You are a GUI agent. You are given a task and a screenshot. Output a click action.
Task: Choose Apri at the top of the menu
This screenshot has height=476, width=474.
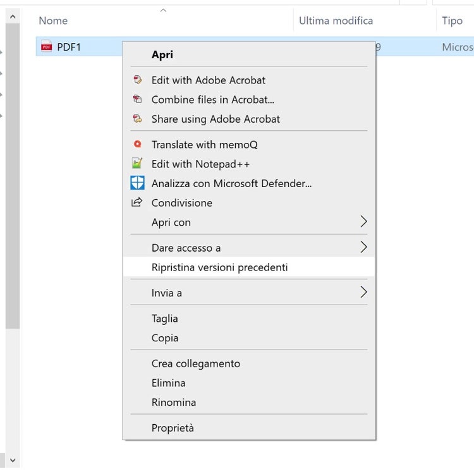coord(162,55)
